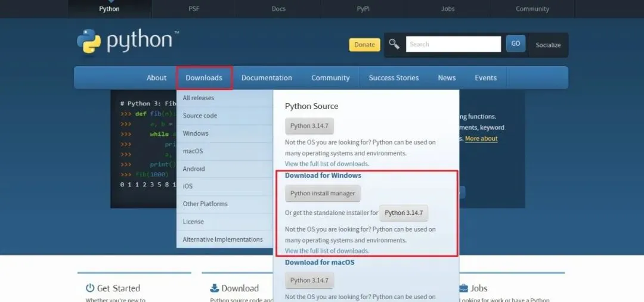Click the Download section heading text
644x302 pixels.
pos(240,288)
